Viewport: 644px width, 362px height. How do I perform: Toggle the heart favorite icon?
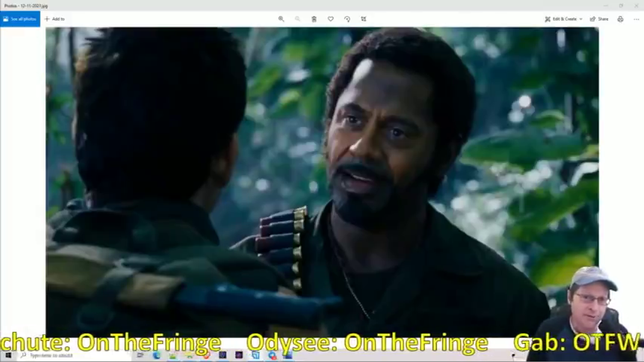coord(331,19)
